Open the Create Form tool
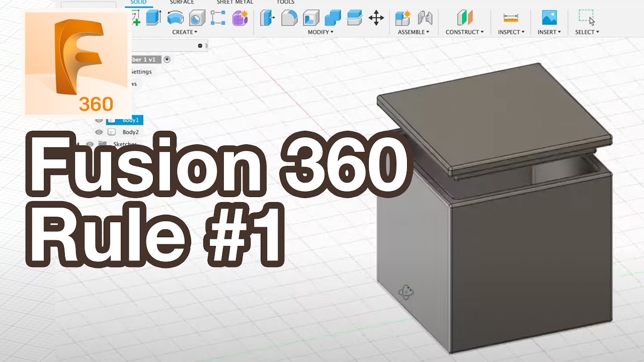This screenshot has width=644, height=362. click(240, 19)
